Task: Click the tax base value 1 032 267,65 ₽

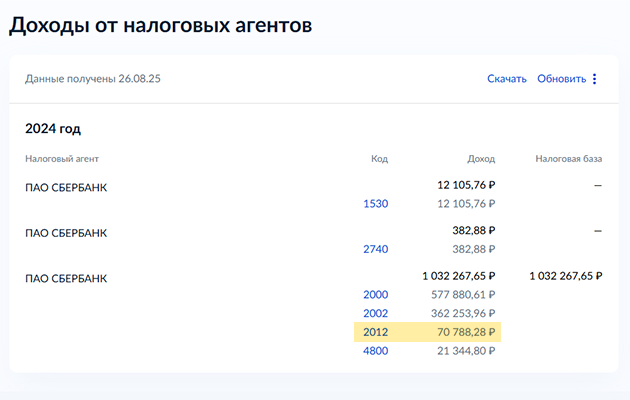Action: pyautogui.click(x=565, y=276)
